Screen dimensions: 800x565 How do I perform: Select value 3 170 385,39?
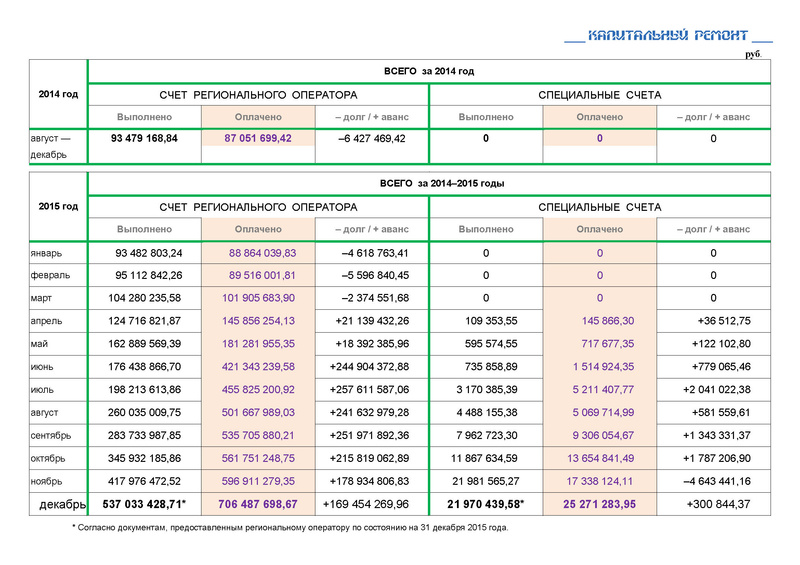487,390
